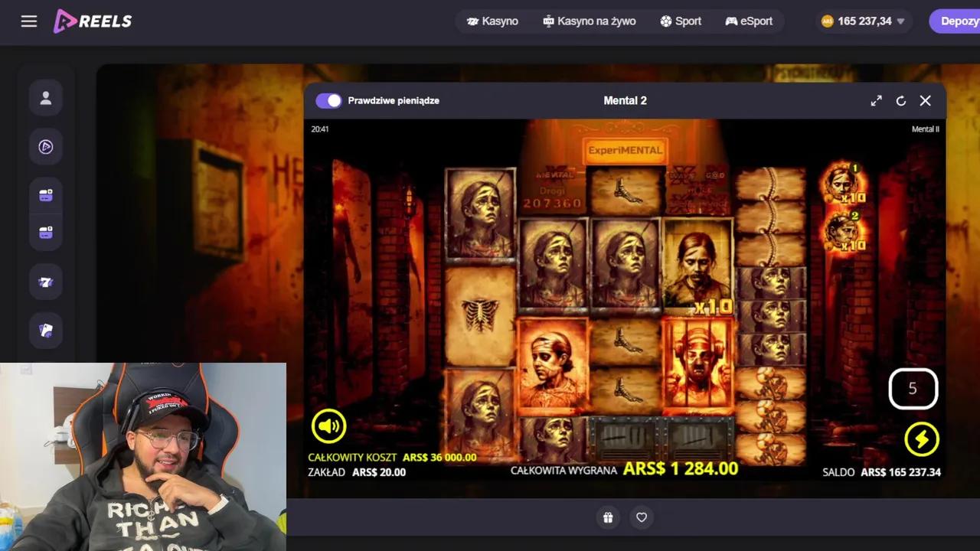Screen dimensions: 980x551
Task: Select the video/play icon in the sidebar
Action: 45,146
